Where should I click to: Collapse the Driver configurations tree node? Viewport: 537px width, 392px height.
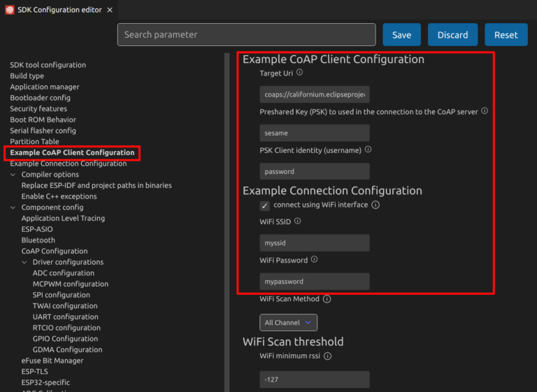point(25,262)
